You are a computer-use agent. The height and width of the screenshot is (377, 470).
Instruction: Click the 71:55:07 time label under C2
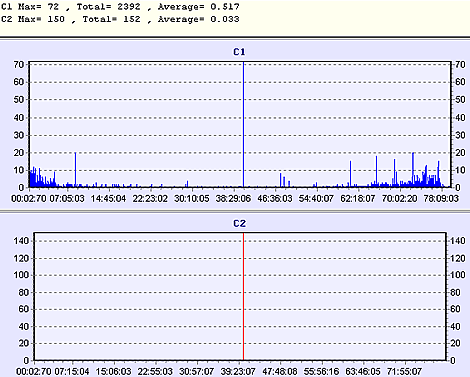404,371
